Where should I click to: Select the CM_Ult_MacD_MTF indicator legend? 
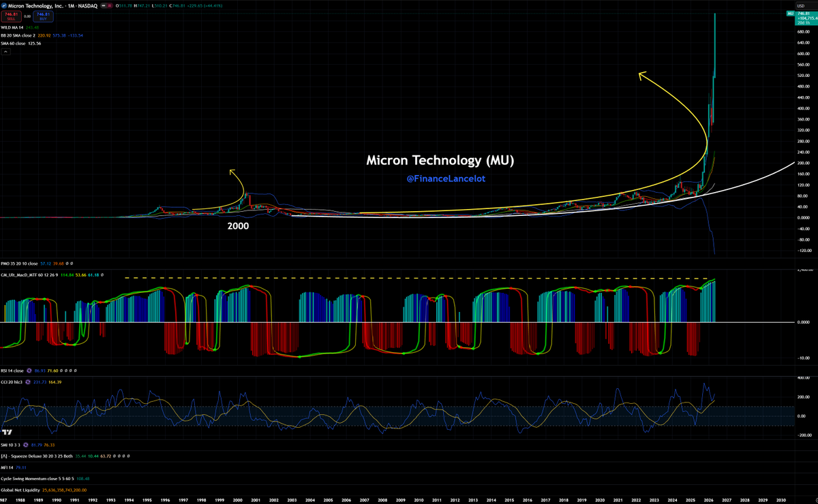30,277
